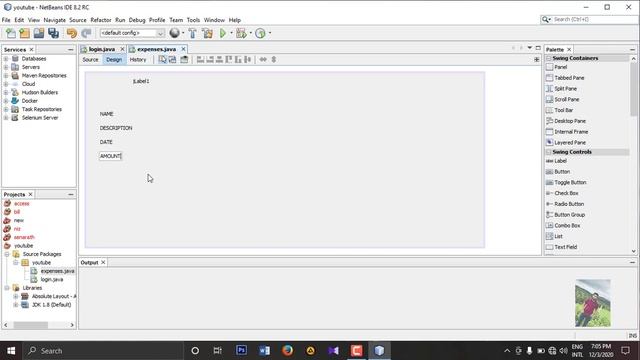Click the Preview Design icon
640x360 pixels.
[184, 60]
